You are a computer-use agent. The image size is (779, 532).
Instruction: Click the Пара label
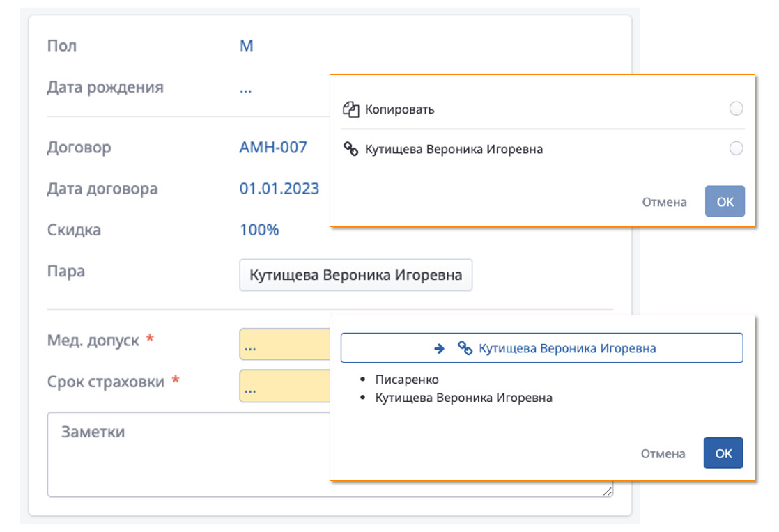click(66, 272)
